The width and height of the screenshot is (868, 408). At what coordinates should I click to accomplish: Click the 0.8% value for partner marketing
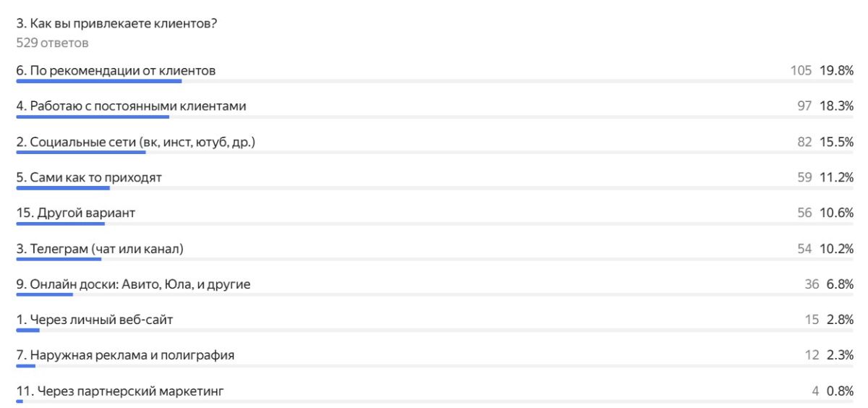840,391
